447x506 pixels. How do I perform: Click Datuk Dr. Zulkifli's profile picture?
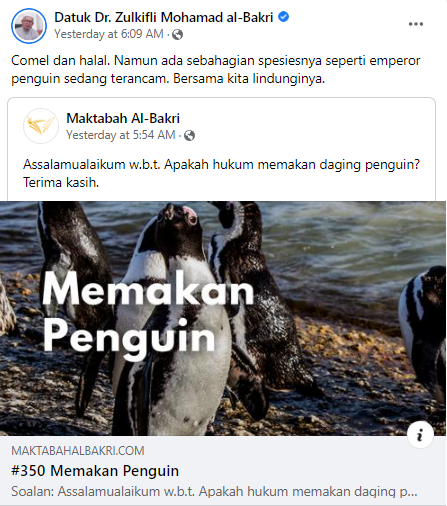click(x=29, y=26)
